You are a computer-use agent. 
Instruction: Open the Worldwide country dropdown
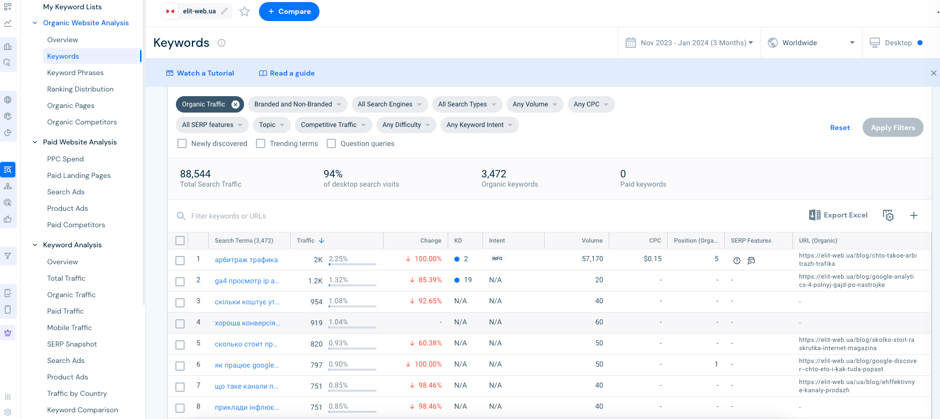point(811,43)
